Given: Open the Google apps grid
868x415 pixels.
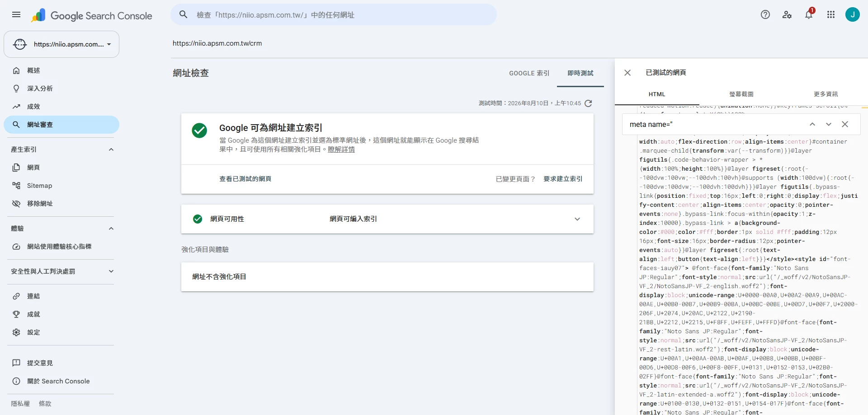Looking at the screenshot, I should [x=831, y=14].
